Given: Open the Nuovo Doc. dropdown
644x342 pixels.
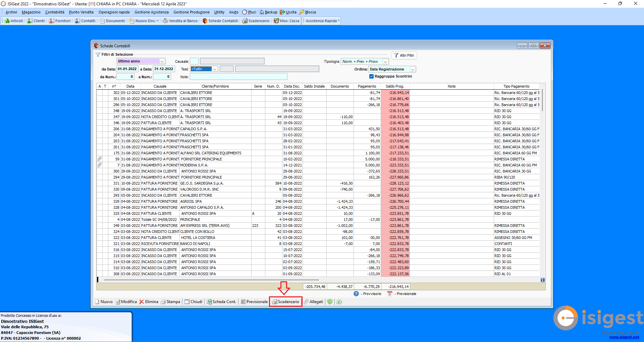Looking at the screenshot, I should tap(144, 21).
